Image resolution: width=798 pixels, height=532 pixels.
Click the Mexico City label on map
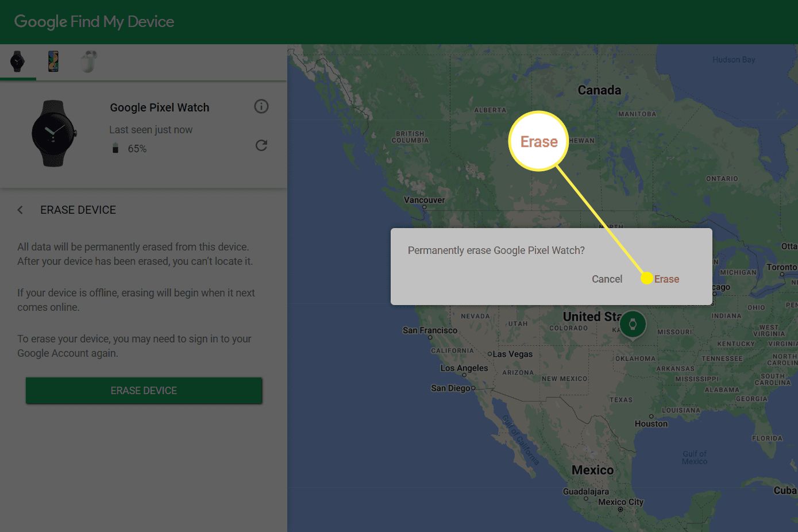coord(620,502)
